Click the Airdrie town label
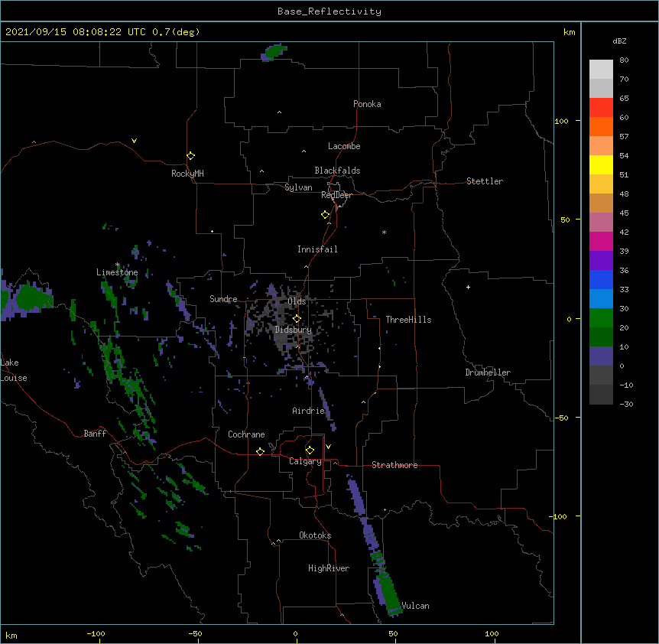The width and height of the screenshot is (659, 644). point(308,411)
